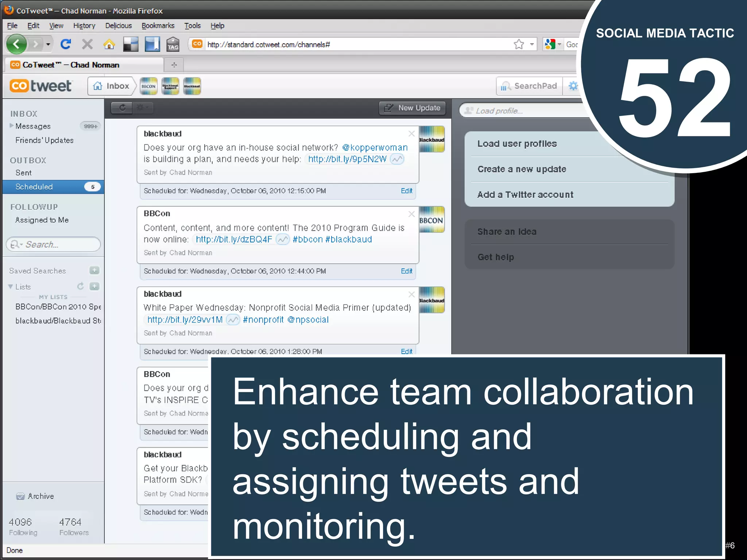The width and height of the screenshot is (747, 560).
Task: Open the Edit menu
Action: click(33, 26)
